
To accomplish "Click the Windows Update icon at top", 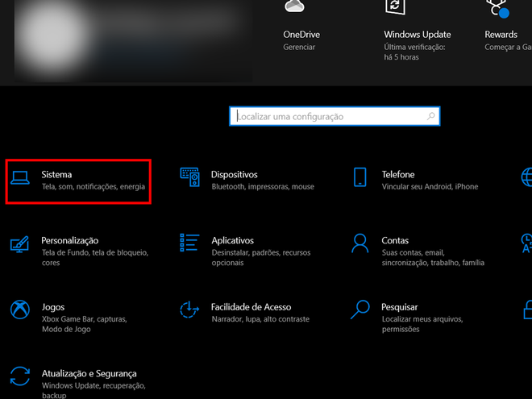I will coord(395,6).
